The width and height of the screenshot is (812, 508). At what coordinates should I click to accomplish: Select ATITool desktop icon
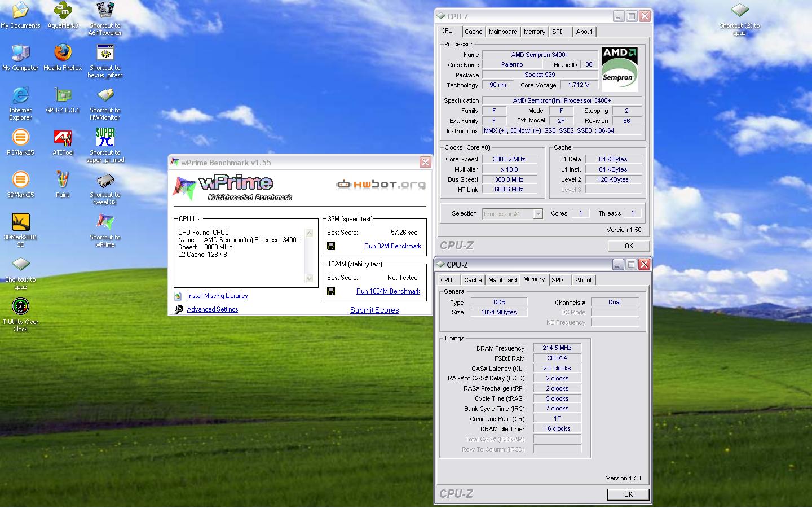pos(63,142)
